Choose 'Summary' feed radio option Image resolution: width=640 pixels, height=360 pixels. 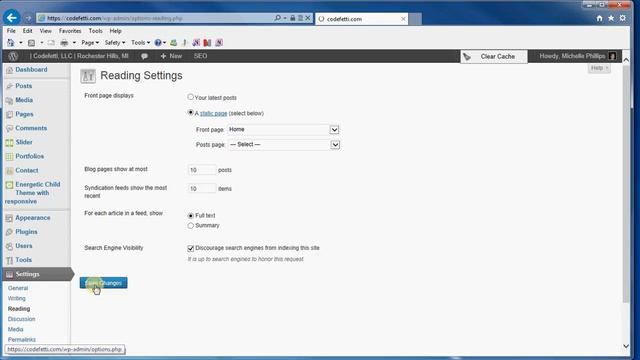point(191,225)
